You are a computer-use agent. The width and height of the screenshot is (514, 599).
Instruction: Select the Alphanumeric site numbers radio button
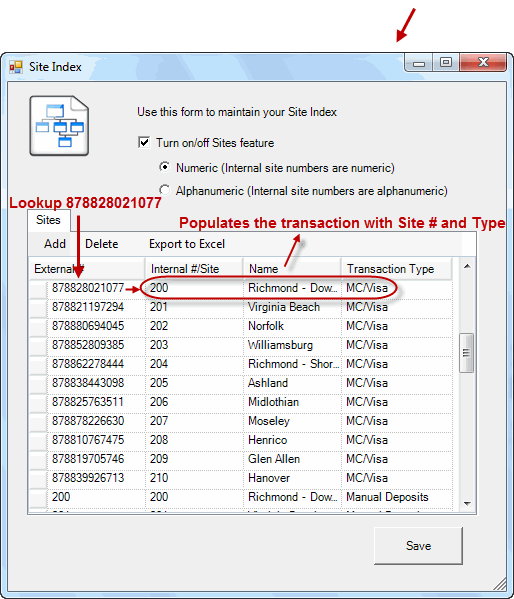(164, 190)
